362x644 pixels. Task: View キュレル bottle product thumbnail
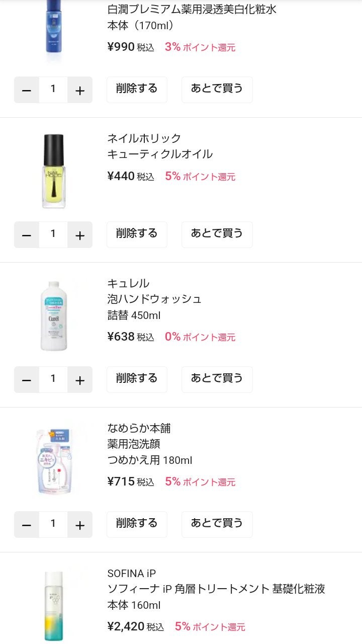pos(53,316)
